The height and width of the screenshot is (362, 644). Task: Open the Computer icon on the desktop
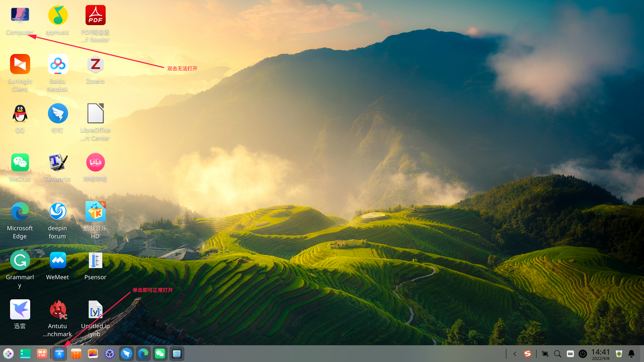click(19, 15)
